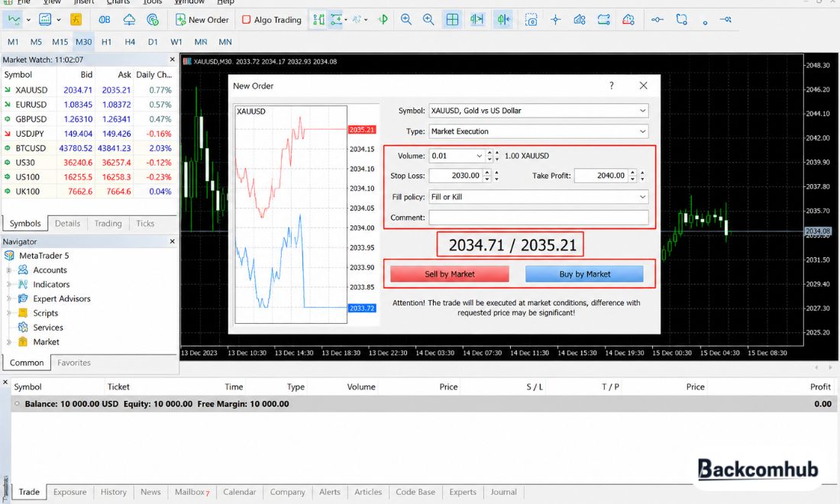The height and width of the screenshot is (504, 840).
Task: Open the Details tab in Market Watch
Action: [67, 223]
